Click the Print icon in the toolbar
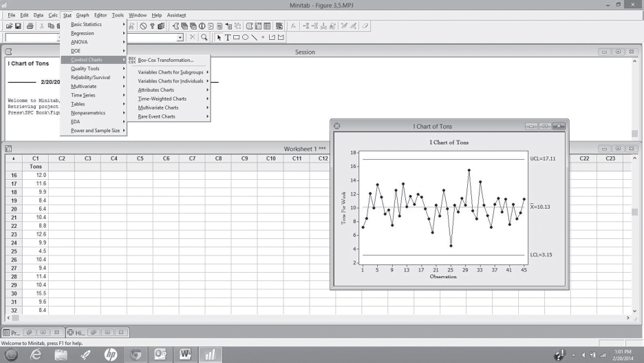Screen dimensions: 644x363 pyautogui.click(x=30, y=26)
